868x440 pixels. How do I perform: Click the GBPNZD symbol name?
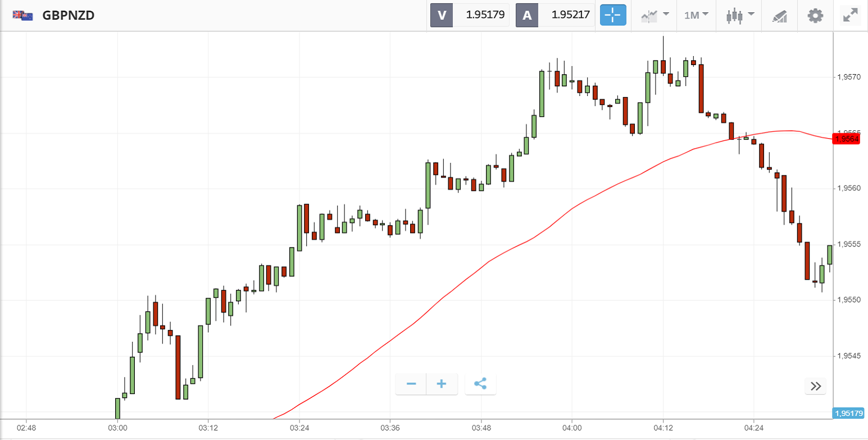click(x=68, y=15)
